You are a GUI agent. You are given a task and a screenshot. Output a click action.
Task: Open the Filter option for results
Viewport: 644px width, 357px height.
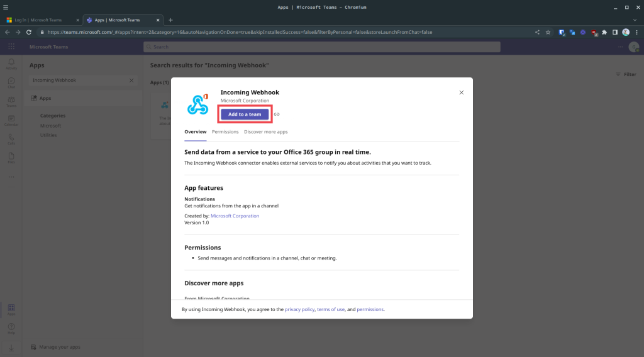(626, 74)
